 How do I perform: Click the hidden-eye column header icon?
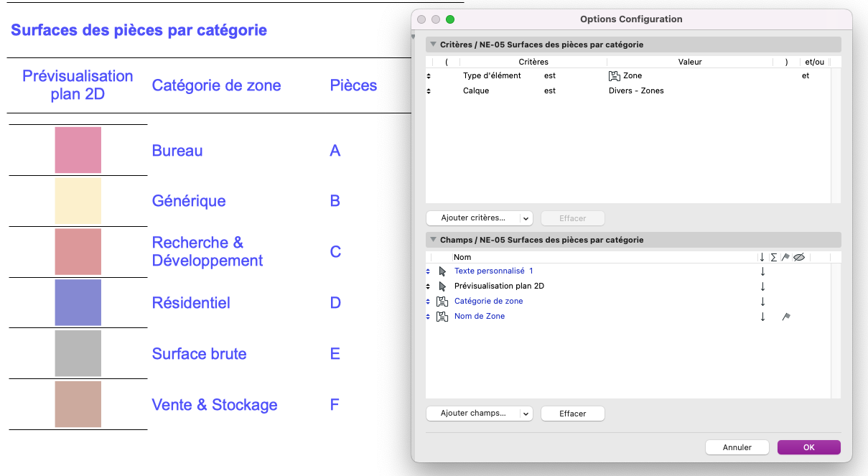(x=799, y=257)
